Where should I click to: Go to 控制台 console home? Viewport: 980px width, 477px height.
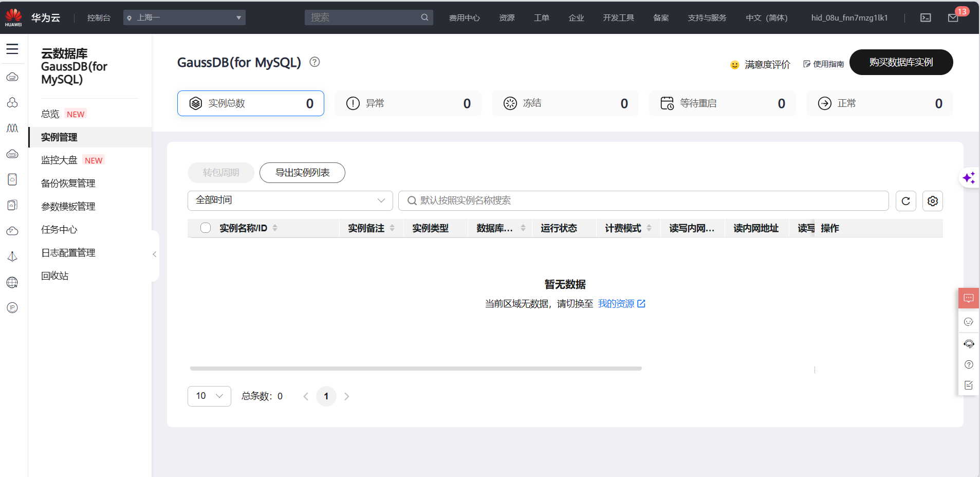pyautogui.click(x=99, y=18)
